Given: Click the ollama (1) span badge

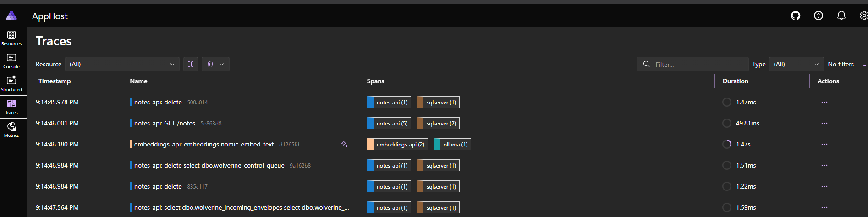Looking at the screenshot, I should [452, 144].
